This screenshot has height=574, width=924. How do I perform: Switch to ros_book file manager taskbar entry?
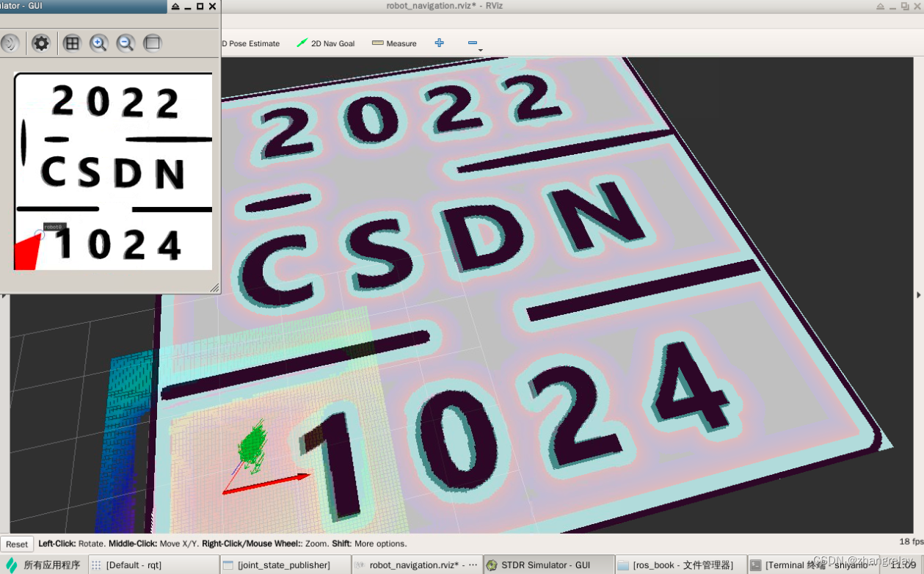point(681,565)
